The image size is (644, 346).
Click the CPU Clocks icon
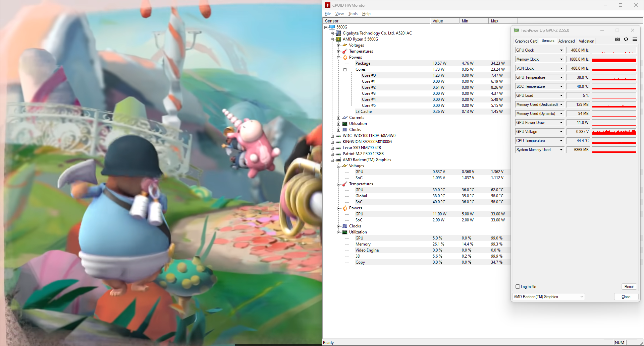click(345, 130)
